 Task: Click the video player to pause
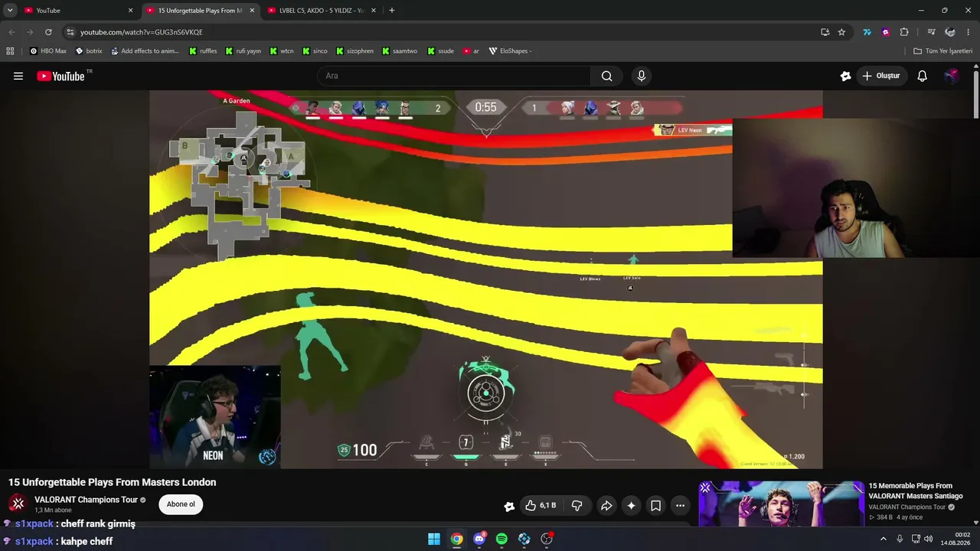(x=486, y=279)
